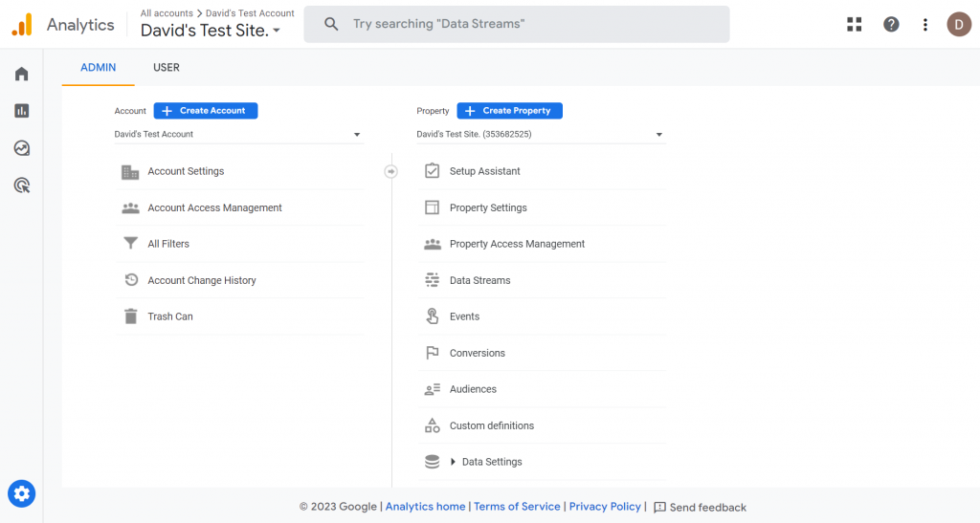The width and height of the screenshot is (980, 523).
Task: Click the search box
Action: coord(517,24)
